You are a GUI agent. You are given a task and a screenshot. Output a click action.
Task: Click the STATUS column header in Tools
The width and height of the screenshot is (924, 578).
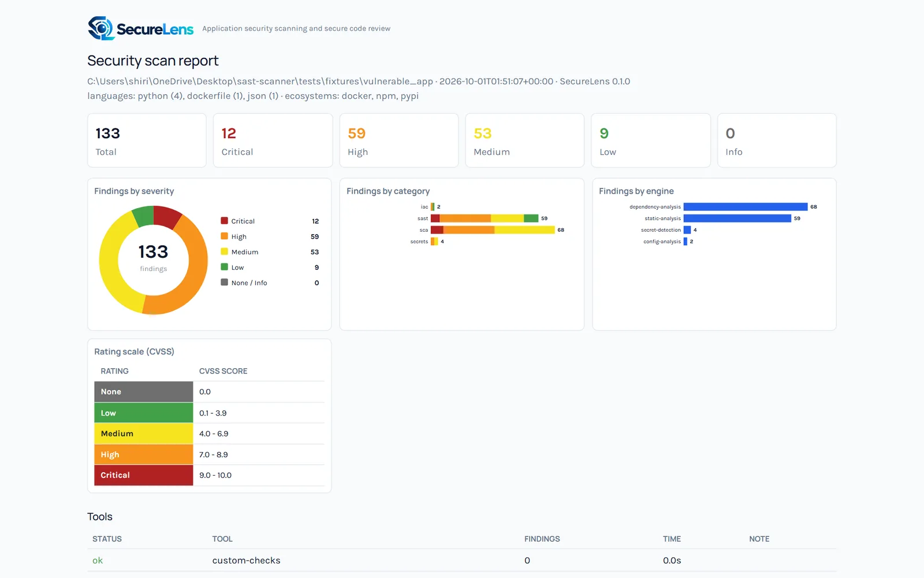tap(107, 539)
